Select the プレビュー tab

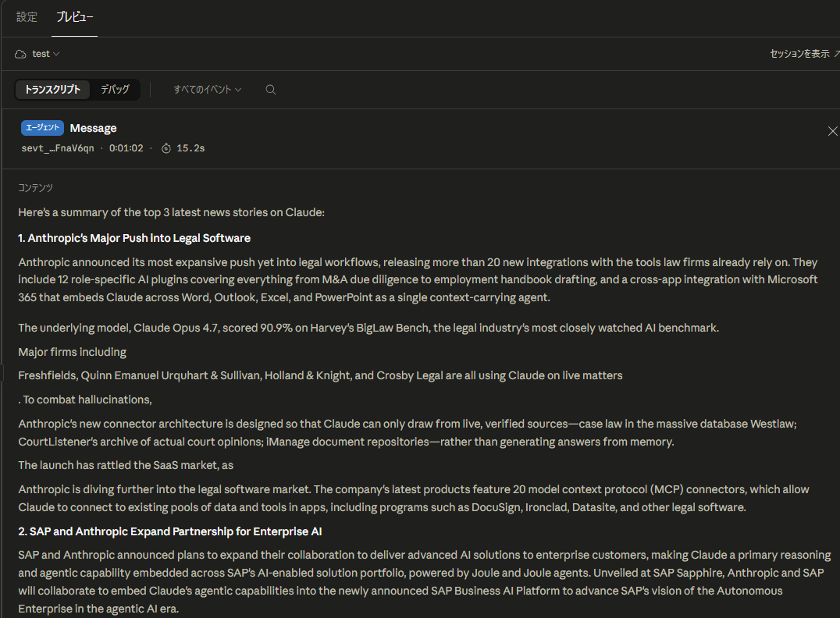74,17
